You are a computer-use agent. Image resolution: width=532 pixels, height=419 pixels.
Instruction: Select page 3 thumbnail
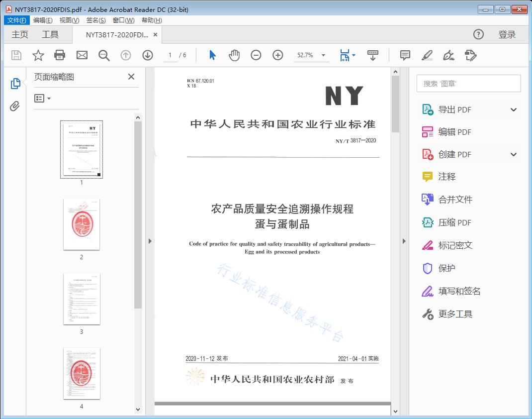click(81, 299)
